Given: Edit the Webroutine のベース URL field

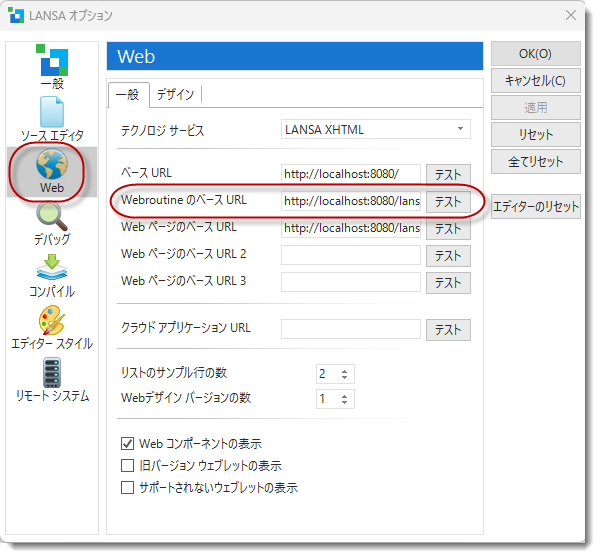Looking at the screenshot, I should [351, 201].
